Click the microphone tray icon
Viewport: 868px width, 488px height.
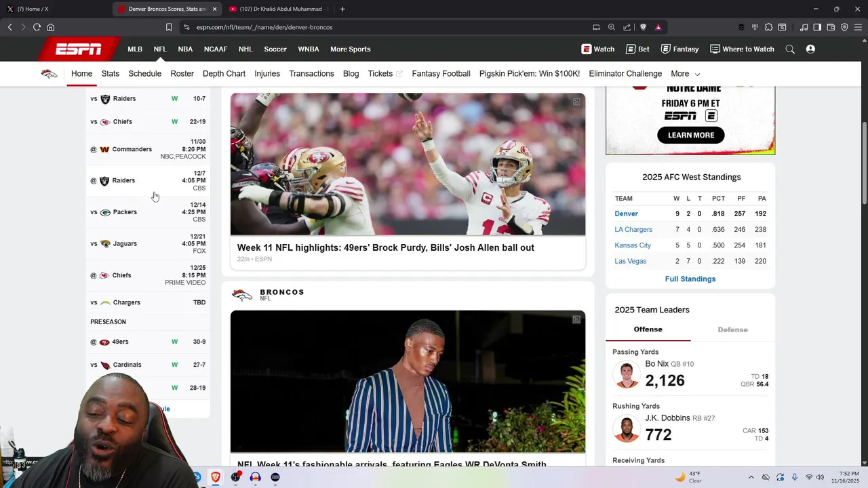[794, 477]
